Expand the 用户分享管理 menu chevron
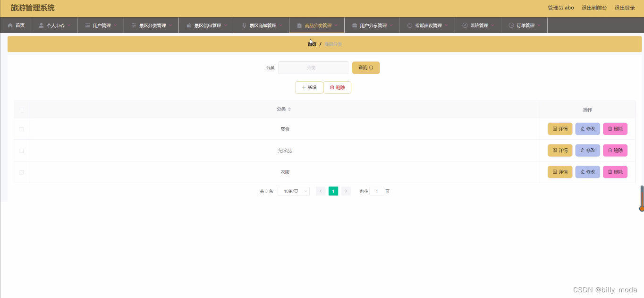Image resolution: width=644 pixels, height=298 pixels. 391,26
